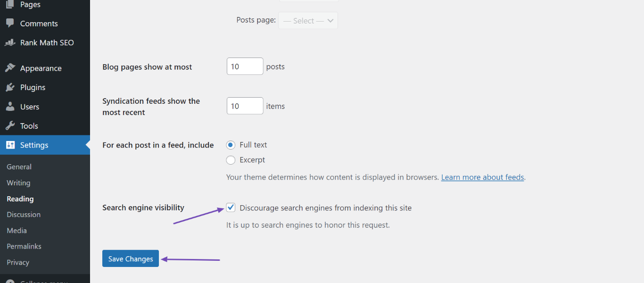The width and height of the screenshot is (644, 283).
Task: Click the Save Changes button
Action: point(131,258)
